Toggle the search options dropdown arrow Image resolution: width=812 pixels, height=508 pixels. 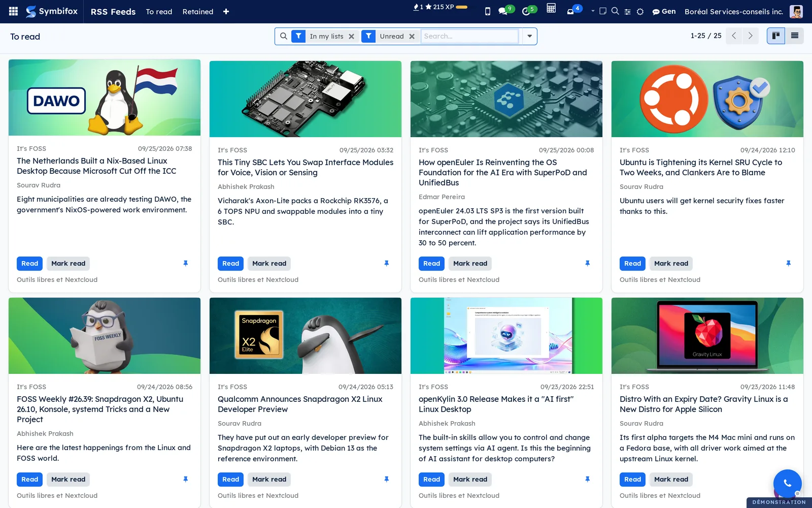click(529, 36)
